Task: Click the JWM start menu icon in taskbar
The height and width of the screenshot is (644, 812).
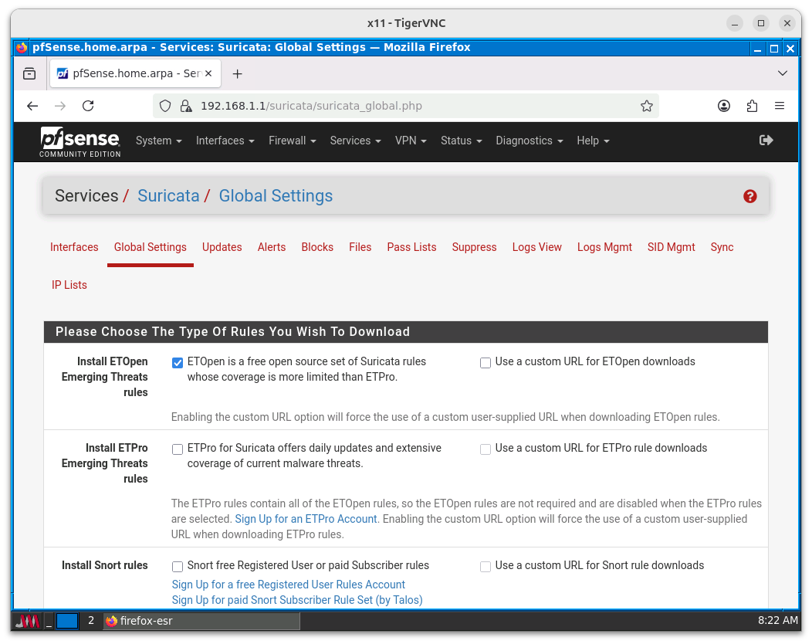Action: pyautogui.click(x=27, y=621)
